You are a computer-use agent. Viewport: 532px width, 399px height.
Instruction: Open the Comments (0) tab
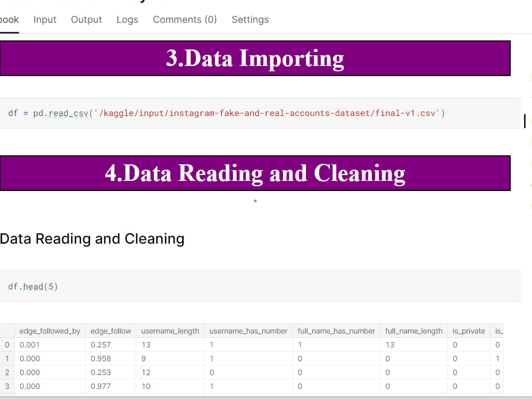pyautogui.click(x=185, y=20)
